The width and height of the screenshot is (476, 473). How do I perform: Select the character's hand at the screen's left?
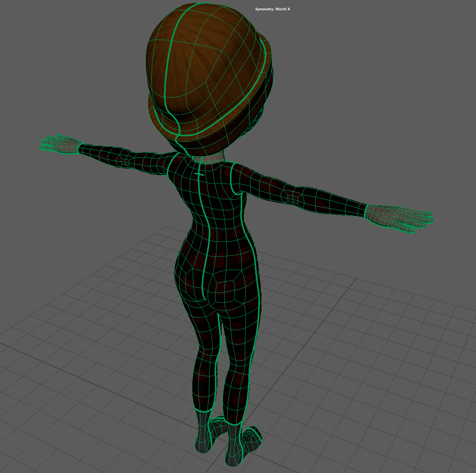(61, 144)
